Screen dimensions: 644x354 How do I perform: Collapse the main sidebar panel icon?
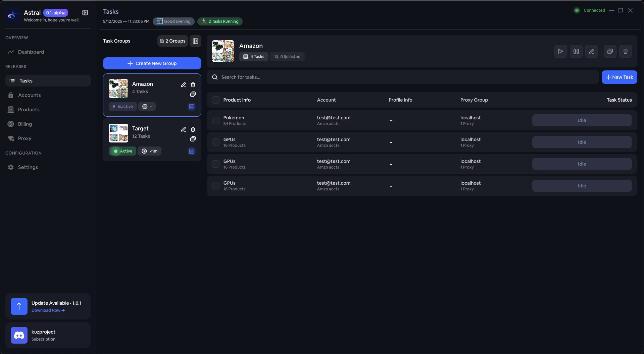coord(85,13)
